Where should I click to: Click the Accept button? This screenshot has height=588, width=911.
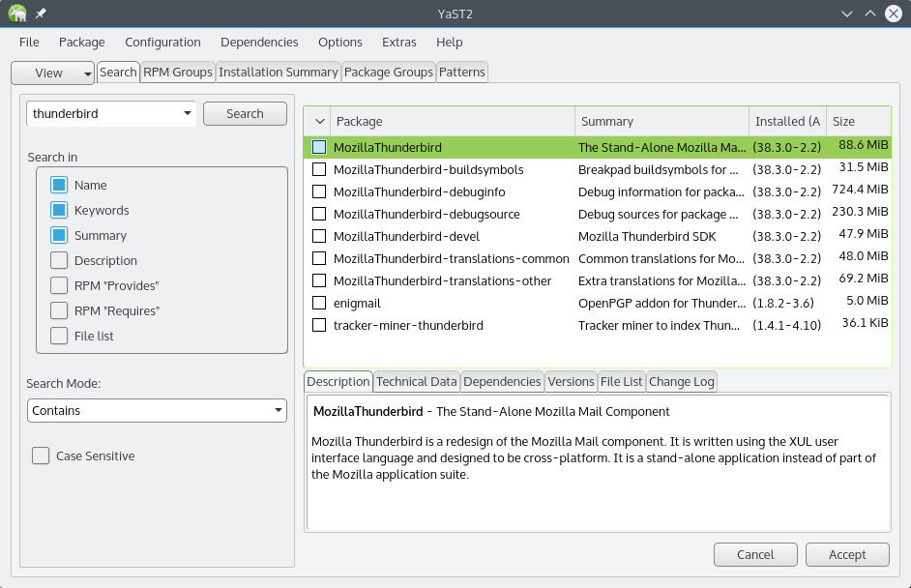click(x=847, y=554)
